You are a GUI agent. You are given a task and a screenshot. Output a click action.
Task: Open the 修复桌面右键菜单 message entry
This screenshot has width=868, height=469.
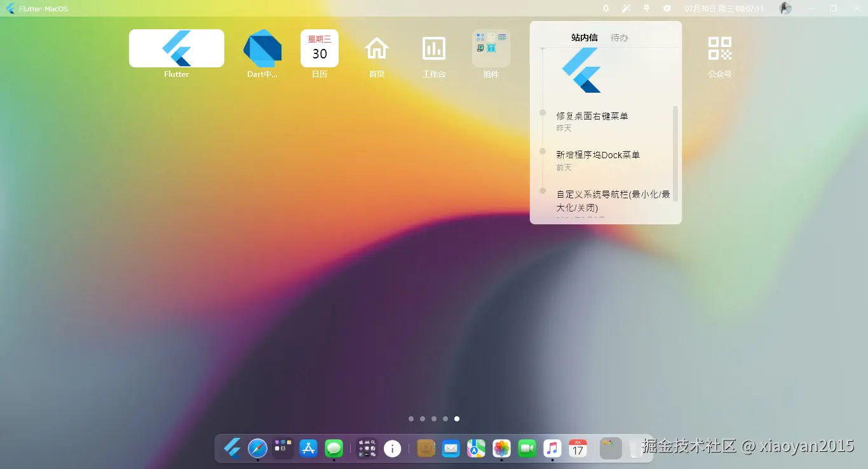[x=591, y=116]
